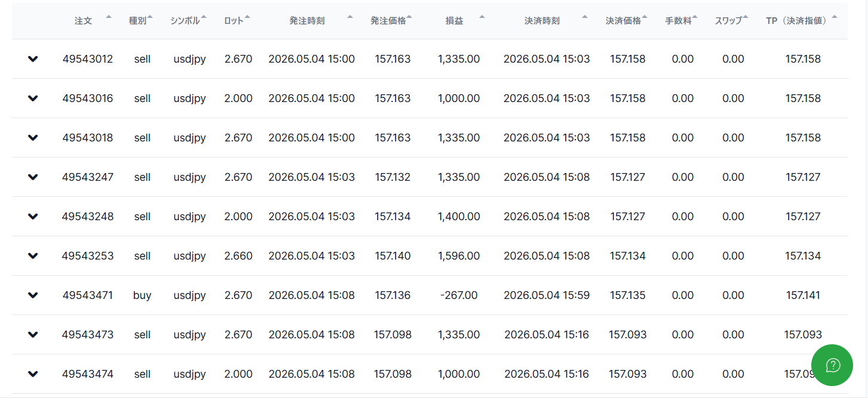Image resolution: width=868 pixels, height=398 pixels.
Task: Sort by 発注時刻 using its arrow
Action: [x=350, y=17]
